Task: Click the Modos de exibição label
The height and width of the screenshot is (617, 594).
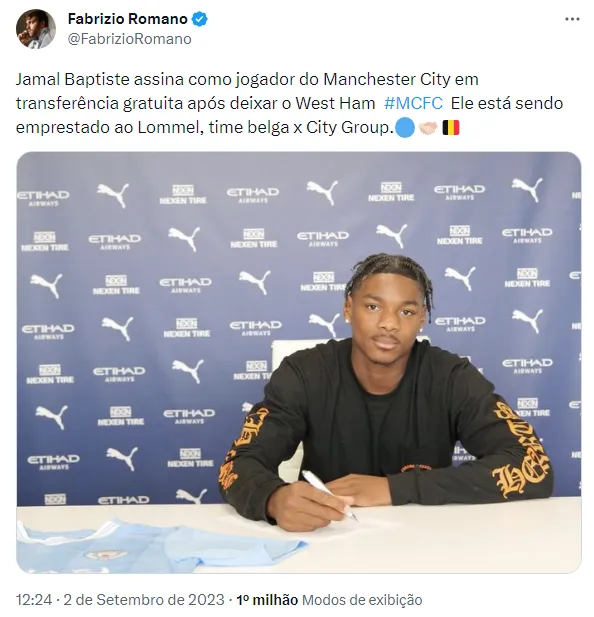Action: [362, 600]
